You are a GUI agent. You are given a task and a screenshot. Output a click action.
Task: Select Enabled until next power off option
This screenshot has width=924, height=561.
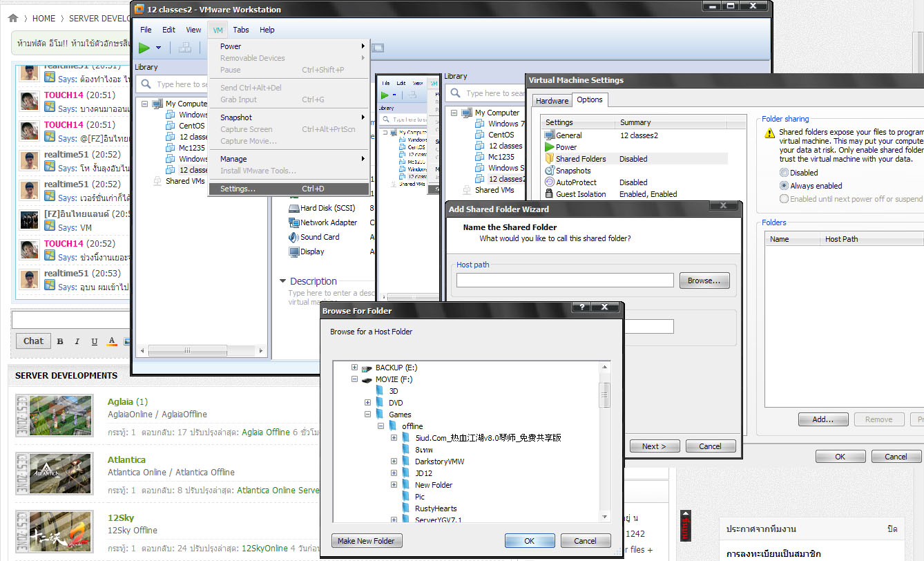pyautogui.click(x=784, y=199)
